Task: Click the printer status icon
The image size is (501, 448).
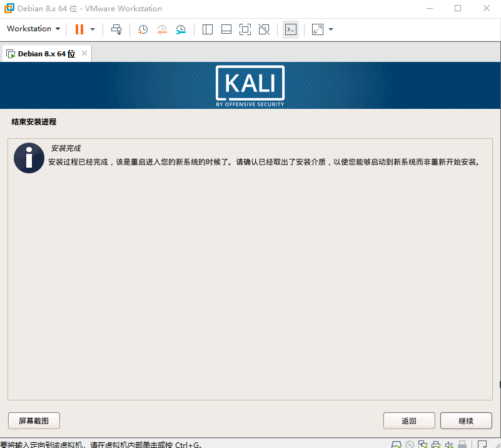Action: point(436,444)
